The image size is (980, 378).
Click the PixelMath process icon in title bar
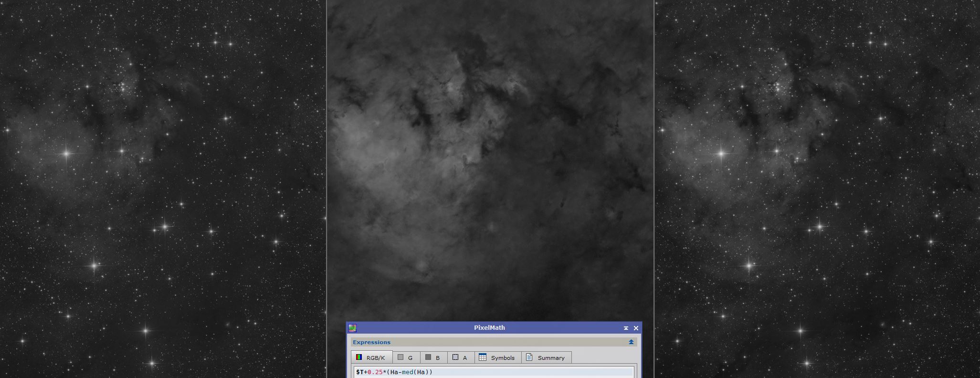click(352, 328)
